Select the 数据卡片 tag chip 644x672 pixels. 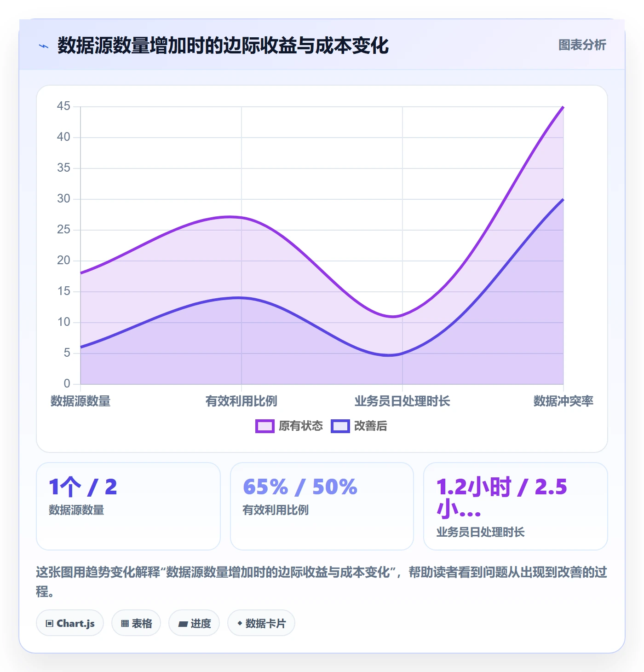click(x=261, y=623)
